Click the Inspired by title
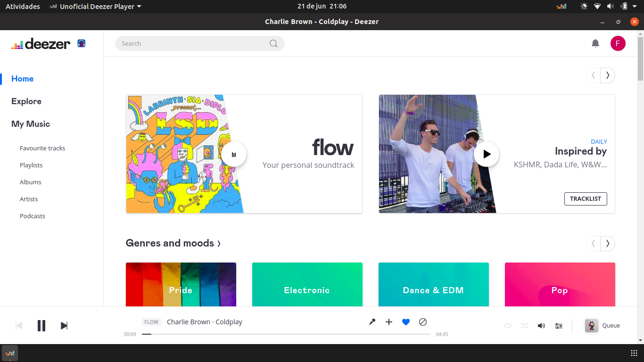The height and width of the screenshot is (362, 644). [581, 151]
